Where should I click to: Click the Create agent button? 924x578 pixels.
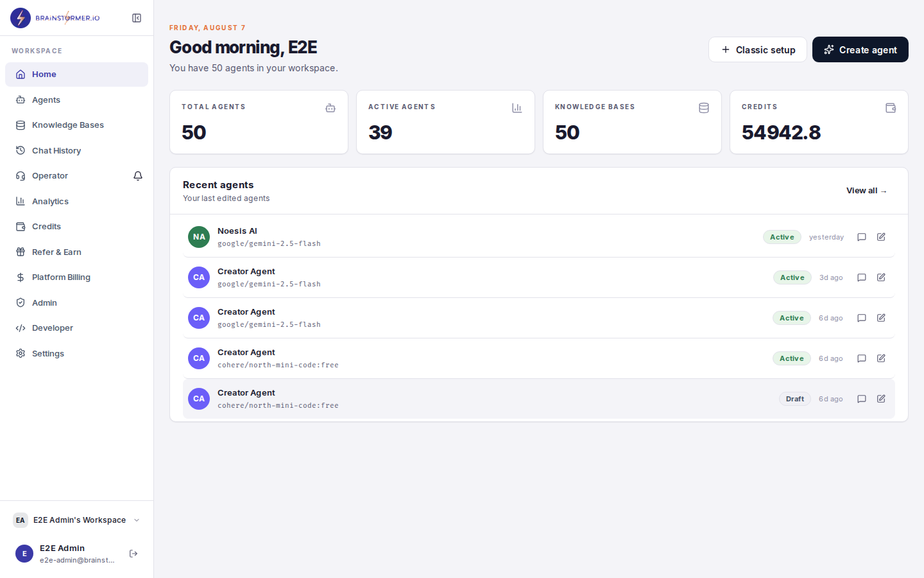point(860,49)
